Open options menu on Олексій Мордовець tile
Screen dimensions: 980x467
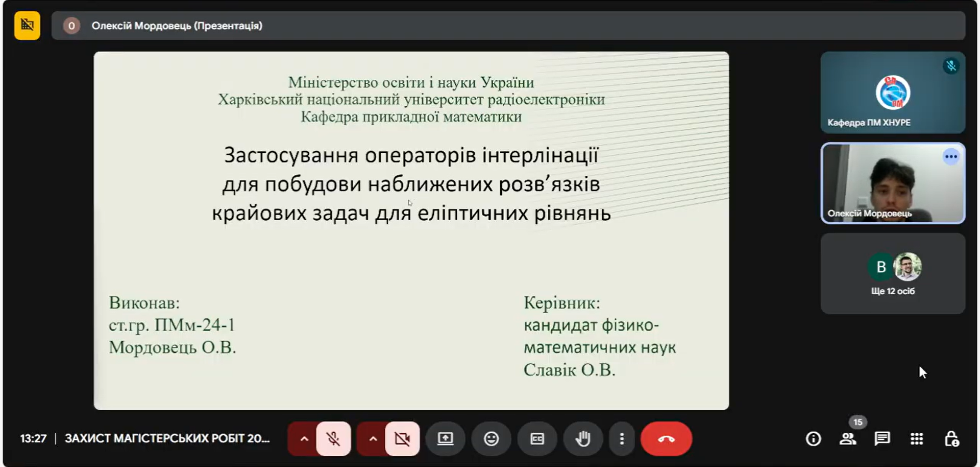[950, 157]
